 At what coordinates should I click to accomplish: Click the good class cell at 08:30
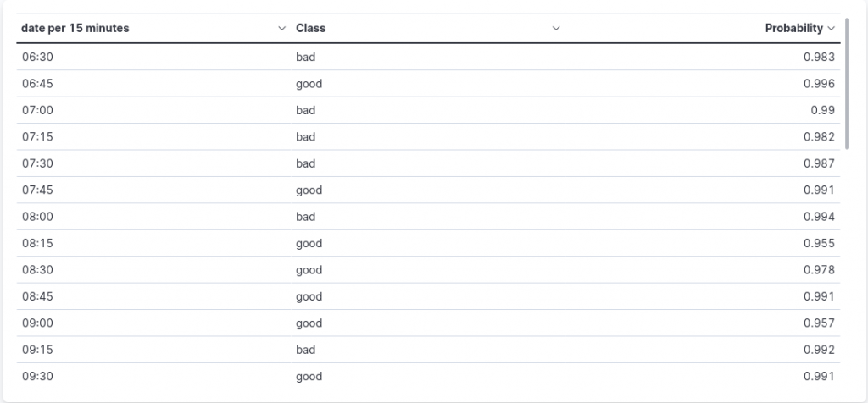pos(428,270)
